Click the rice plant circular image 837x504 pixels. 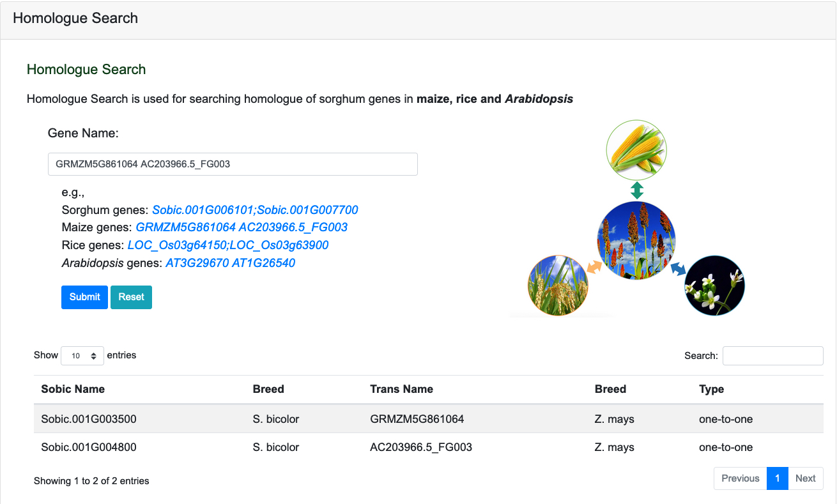coord(558,286)
